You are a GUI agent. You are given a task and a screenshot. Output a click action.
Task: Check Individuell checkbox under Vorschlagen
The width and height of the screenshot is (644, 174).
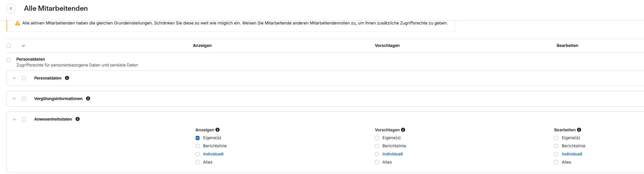(x=377, y=154)
